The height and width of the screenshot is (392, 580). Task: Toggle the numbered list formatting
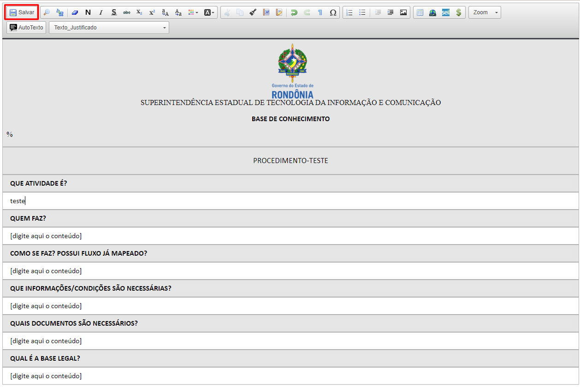[x=349, y=12]
